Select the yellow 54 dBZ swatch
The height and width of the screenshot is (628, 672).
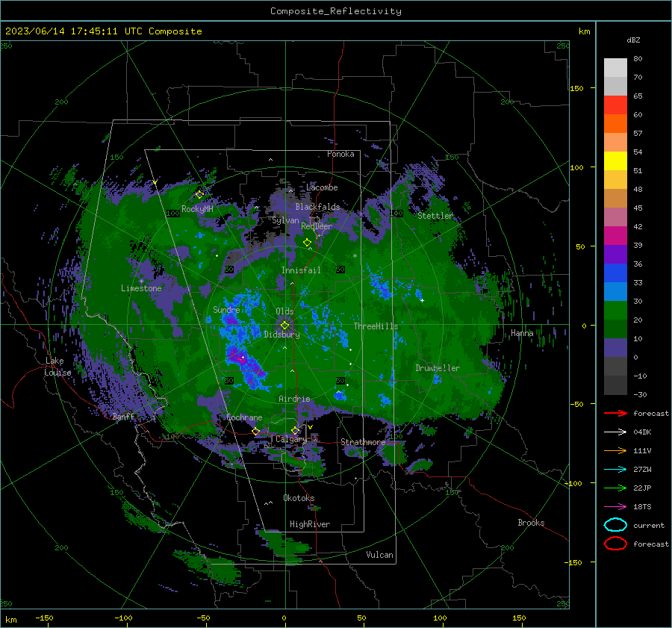coord(615,161)
